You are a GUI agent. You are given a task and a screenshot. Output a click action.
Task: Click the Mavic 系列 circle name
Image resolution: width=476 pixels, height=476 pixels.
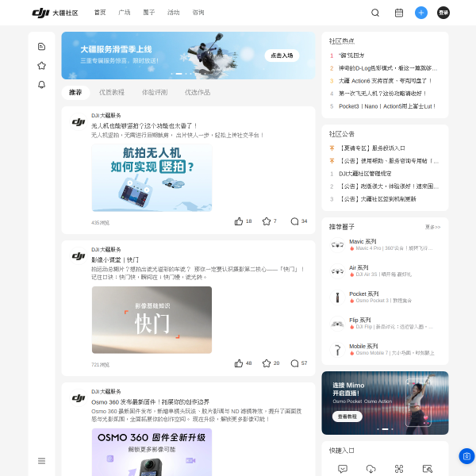363,242
